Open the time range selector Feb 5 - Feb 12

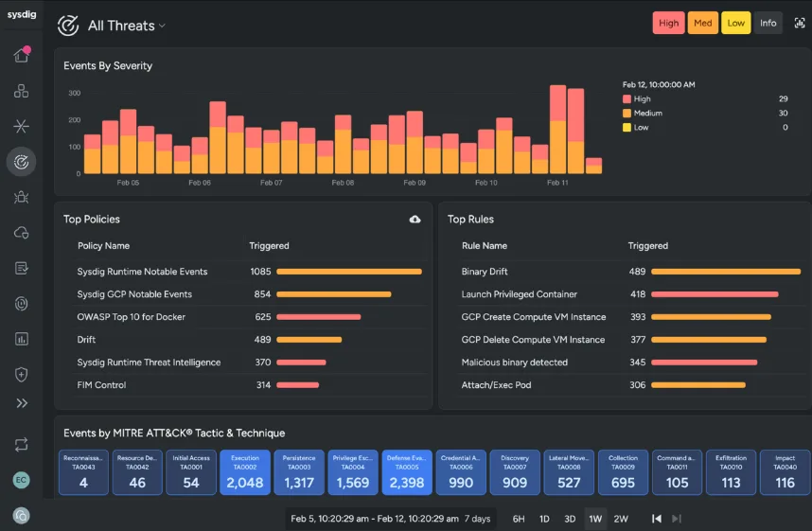391,519
